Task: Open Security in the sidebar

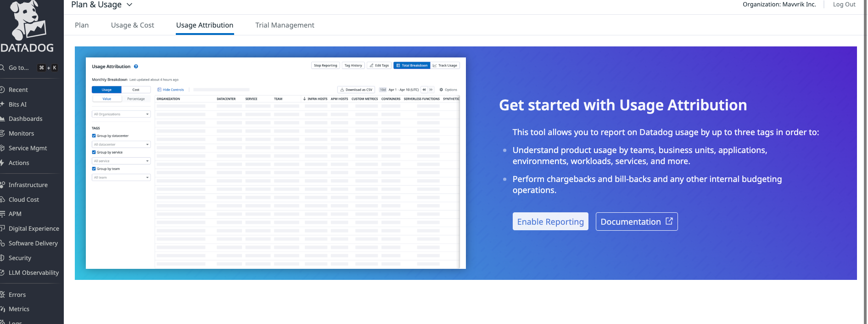Action: (x=20, y=258)
